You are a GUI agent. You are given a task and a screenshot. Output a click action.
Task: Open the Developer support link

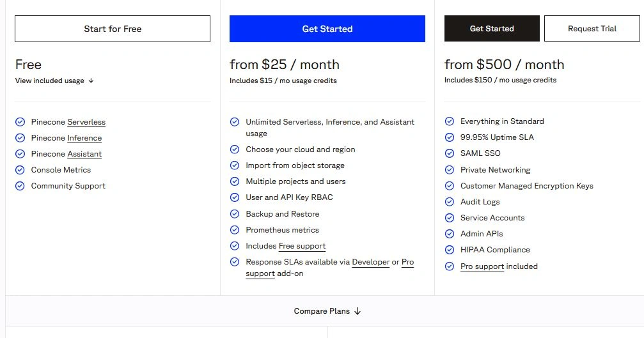coord(370,262)
